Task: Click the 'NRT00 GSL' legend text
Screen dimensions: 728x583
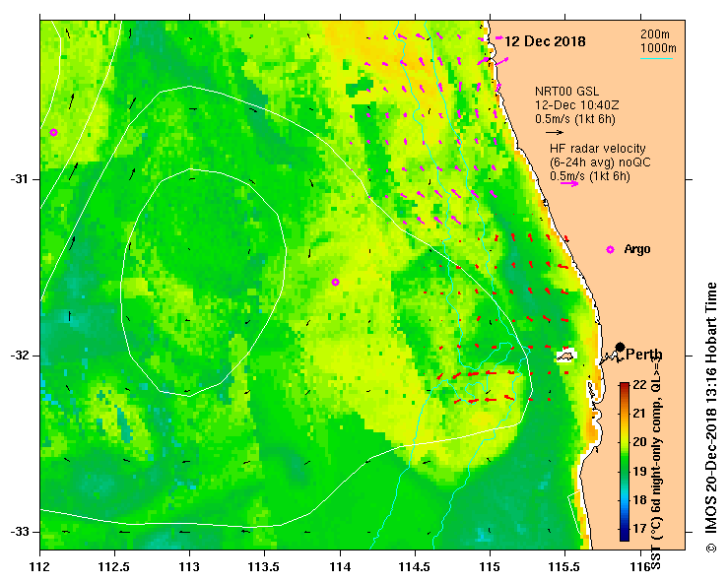Action: tap(566, 92)
